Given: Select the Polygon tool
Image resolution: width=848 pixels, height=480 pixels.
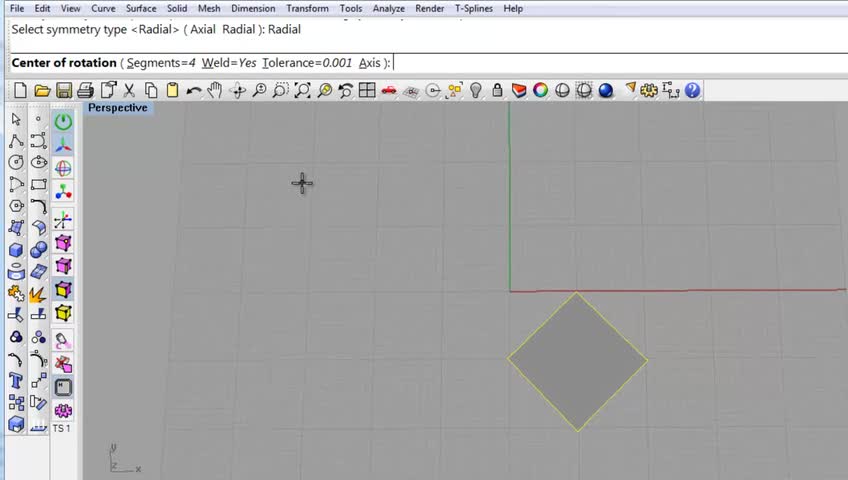Looking at the screenshot, I should click(x=16, y=206).
